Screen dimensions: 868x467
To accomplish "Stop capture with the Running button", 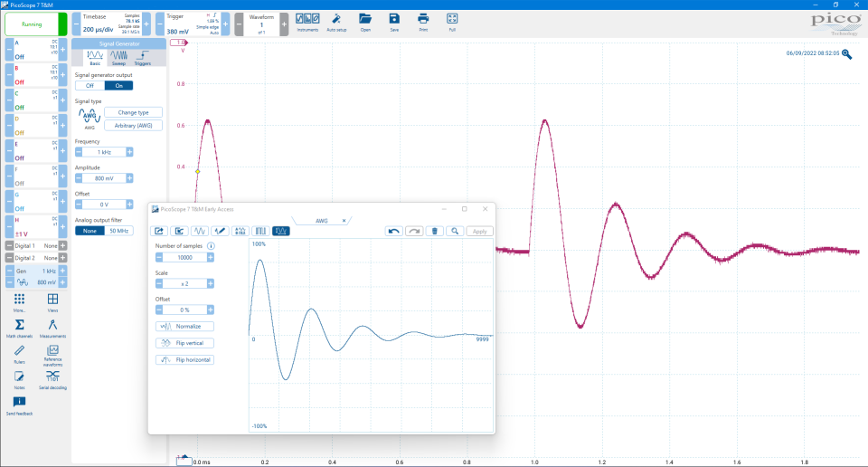I will coord(32,24).
